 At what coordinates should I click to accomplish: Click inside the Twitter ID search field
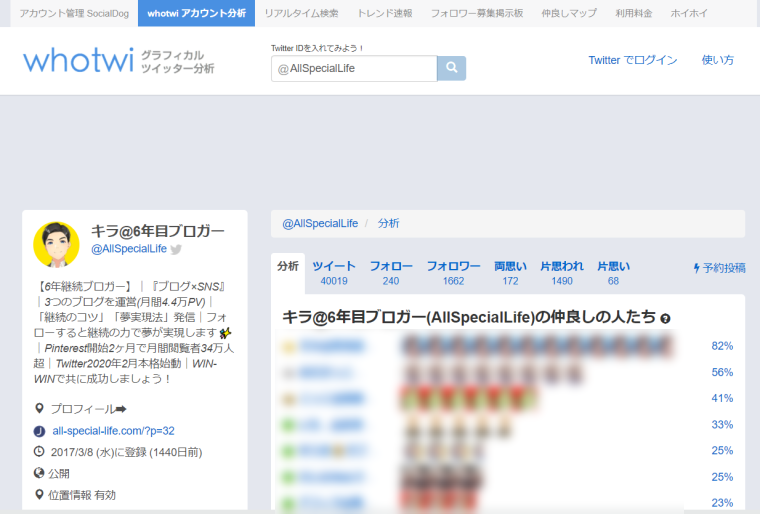click(354, 68)
